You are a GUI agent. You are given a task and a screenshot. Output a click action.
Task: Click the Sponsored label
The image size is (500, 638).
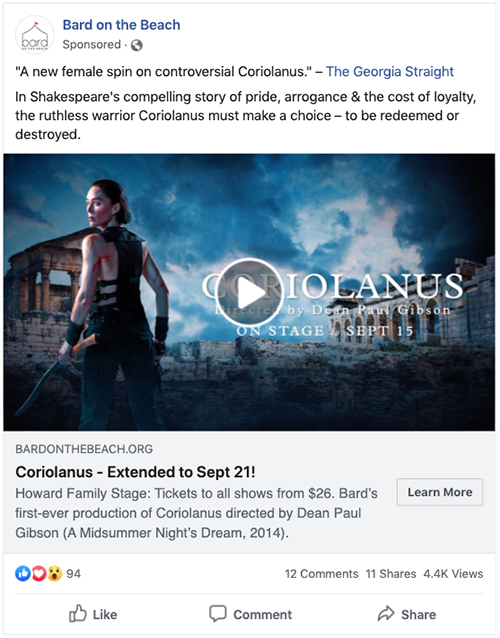pyautogui.click(x=92, y=45)
